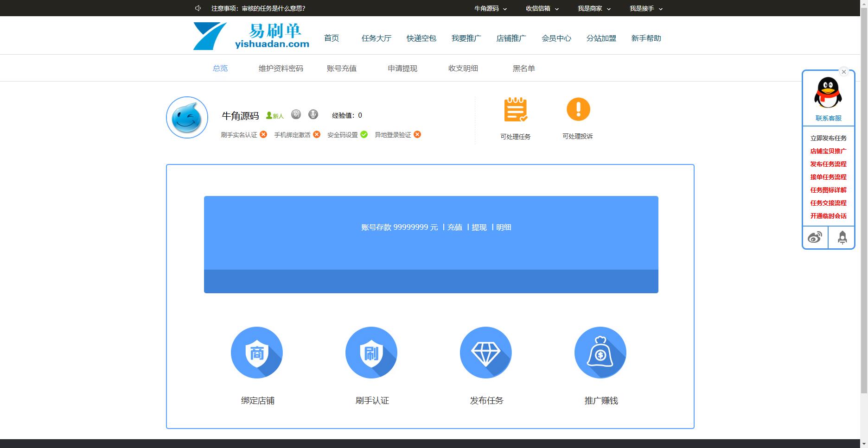
Task: Click the orange 可处理任务 notepad icon
Action: (516, 110)
